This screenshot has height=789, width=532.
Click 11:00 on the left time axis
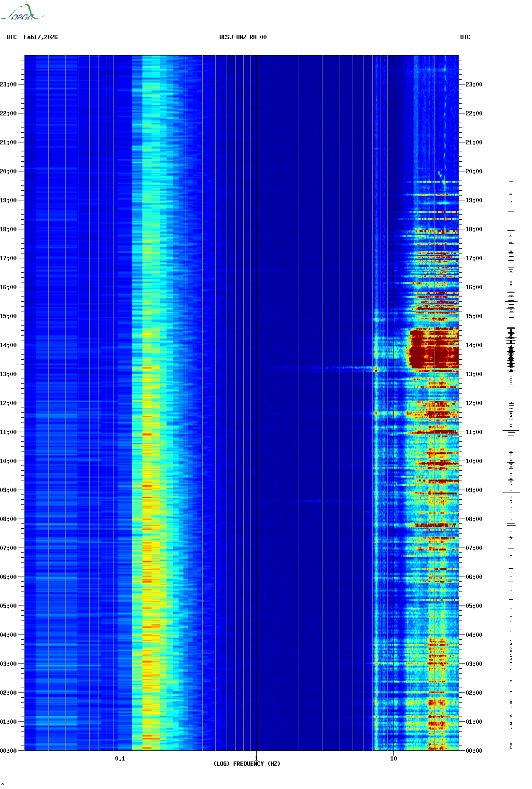click(x=8, y=432)
